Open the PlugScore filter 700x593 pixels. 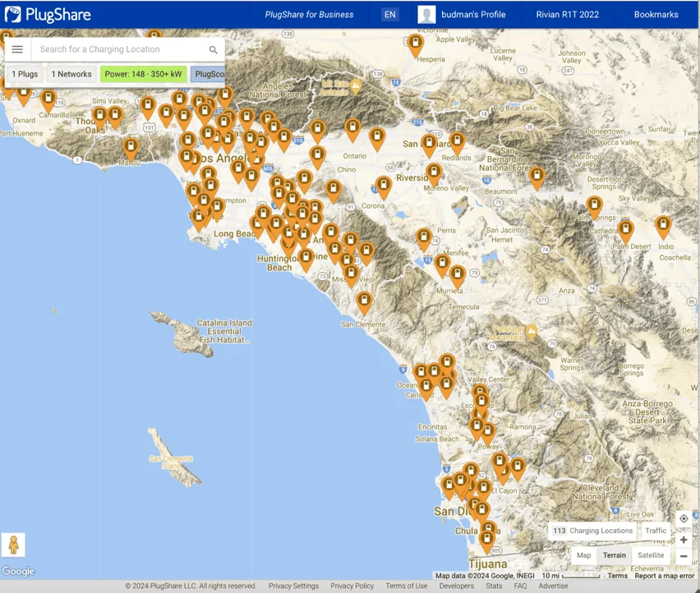pos(208,74)
